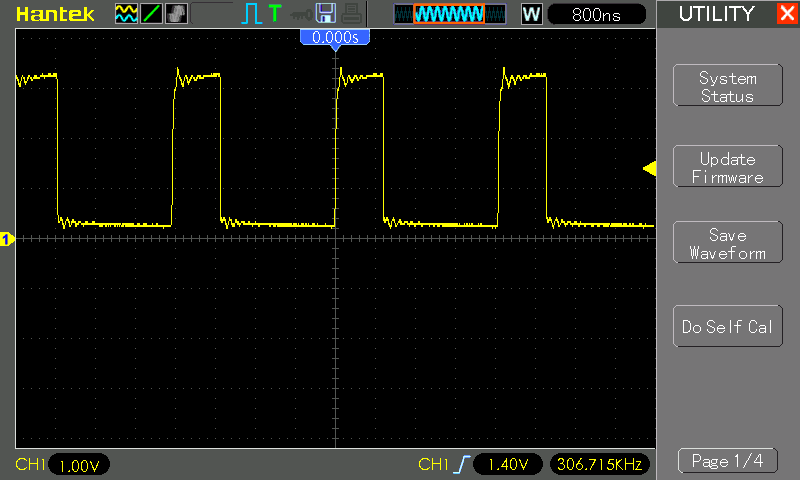Click the gray waveform icon in top bar

(175, 14)
